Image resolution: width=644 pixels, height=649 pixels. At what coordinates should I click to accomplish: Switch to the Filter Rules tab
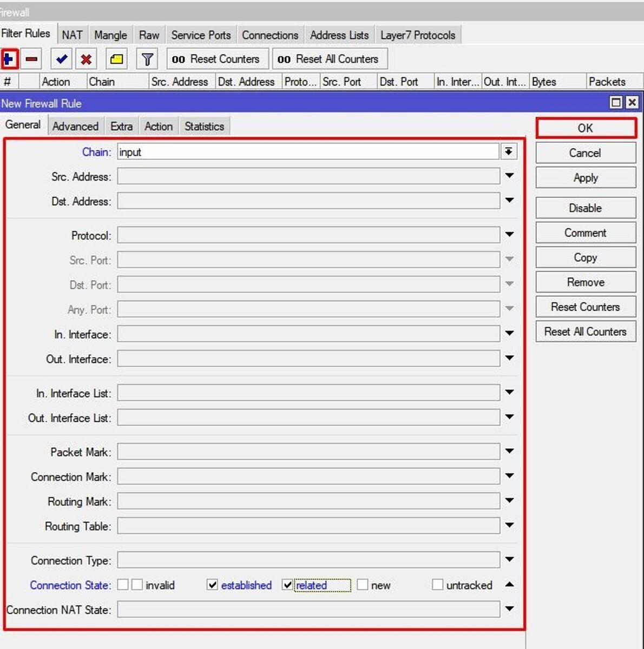[26, 34]
